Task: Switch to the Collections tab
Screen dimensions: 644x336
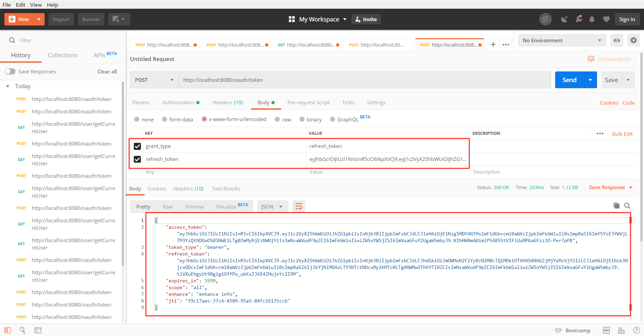Action: coord(62,55)
